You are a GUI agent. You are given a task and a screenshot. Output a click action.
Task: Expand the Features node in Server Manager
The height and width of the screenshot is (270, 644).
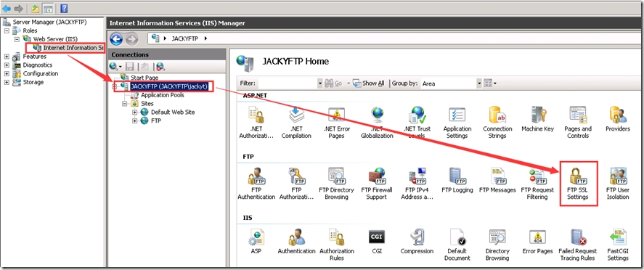tap(7, 56)
